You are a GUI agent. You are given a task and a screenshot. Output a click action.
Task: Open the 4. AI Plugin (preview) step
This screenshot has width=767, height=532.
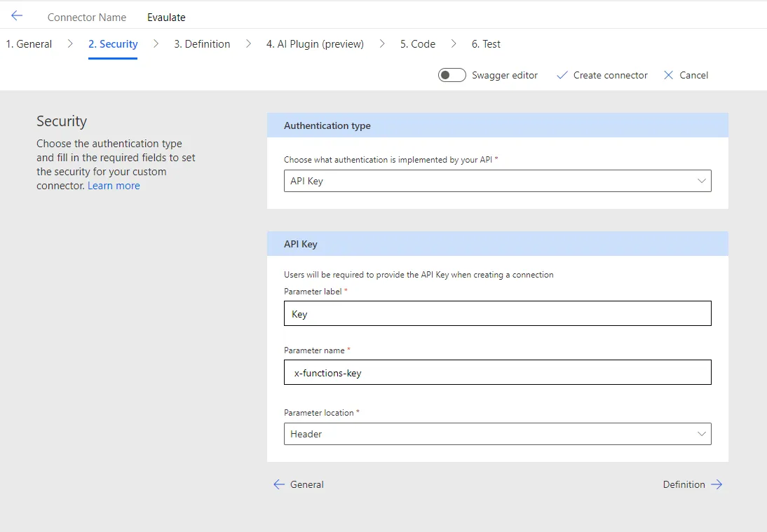pos(315,44)
